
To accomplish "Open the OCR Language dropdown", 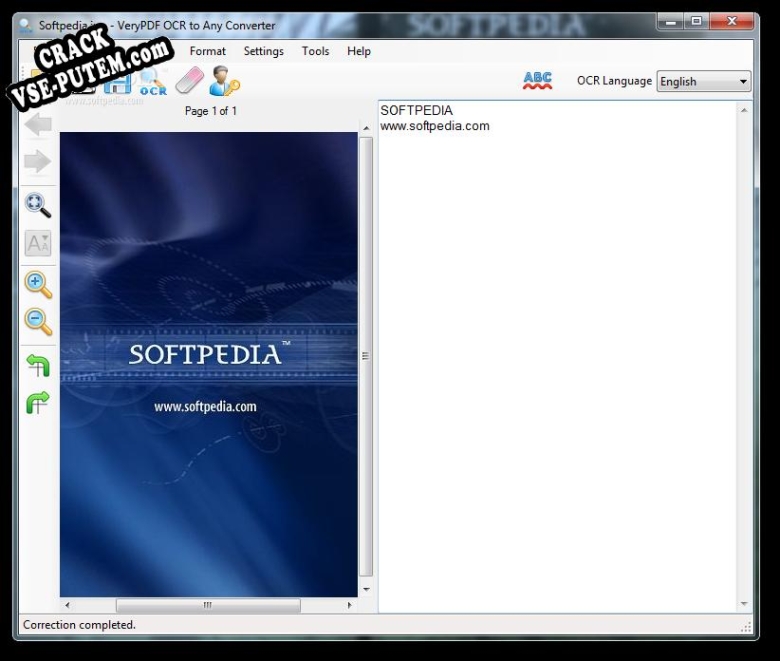I will pyautogui.click(x=704, y=82).
